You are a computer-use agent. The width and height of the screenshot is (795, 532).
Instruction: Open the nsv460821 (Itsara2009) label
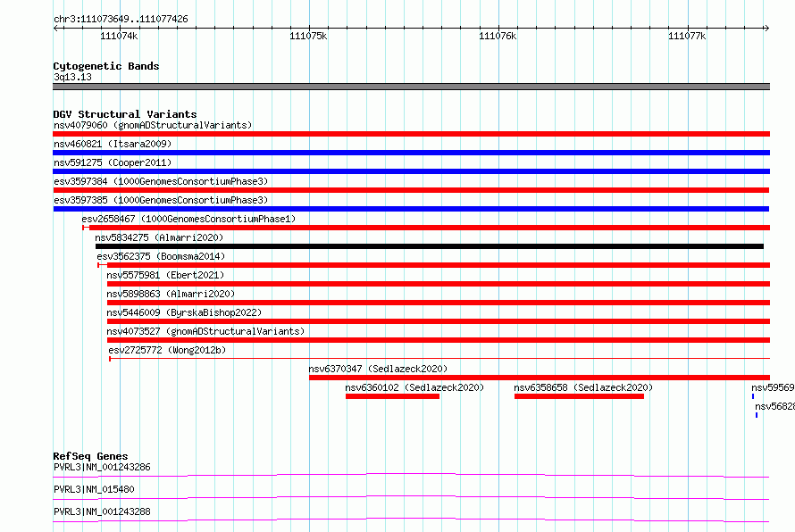pyautogui.click(x=113, y=144)
